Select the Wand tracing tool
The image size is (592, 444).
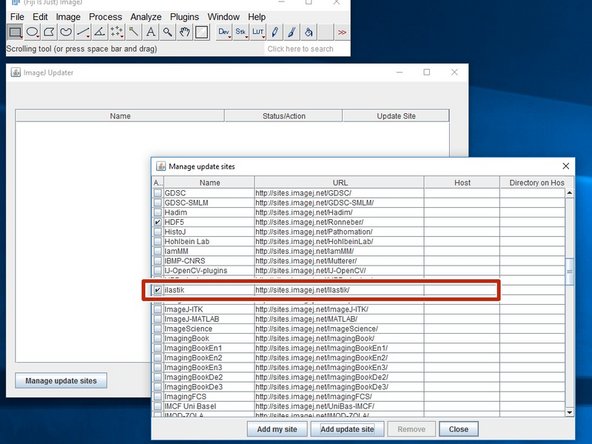134,32
